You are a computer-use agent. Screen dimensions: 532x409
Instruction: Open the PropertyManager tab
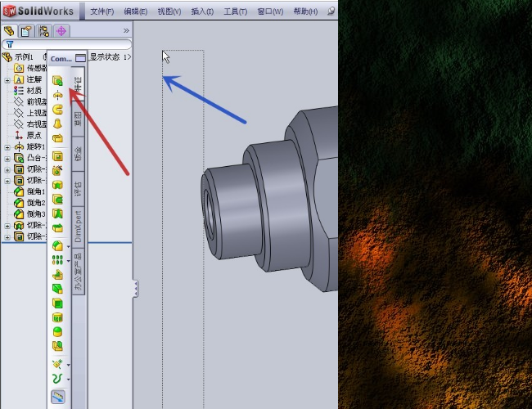click(x=26, y=31)
